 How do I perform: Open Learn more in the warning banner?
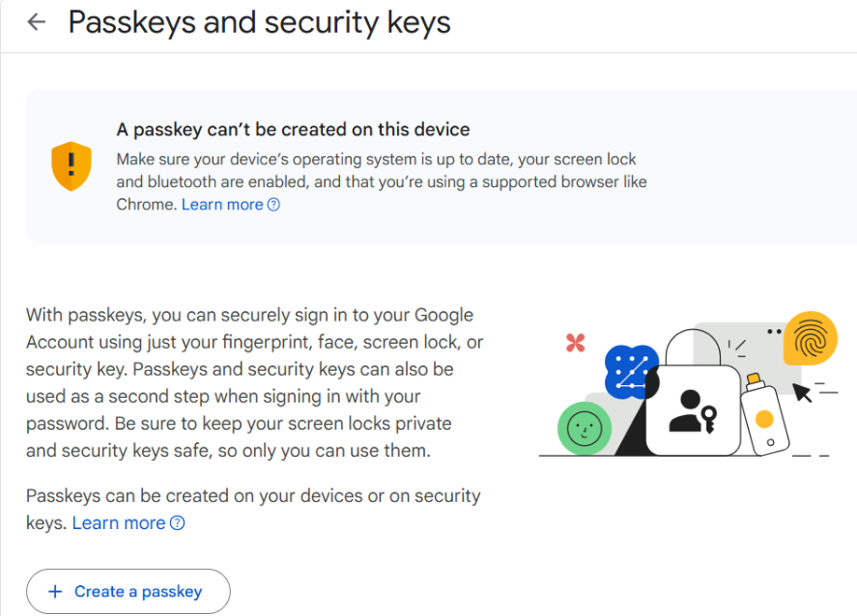pyautogui.click(x=222, y=205)
